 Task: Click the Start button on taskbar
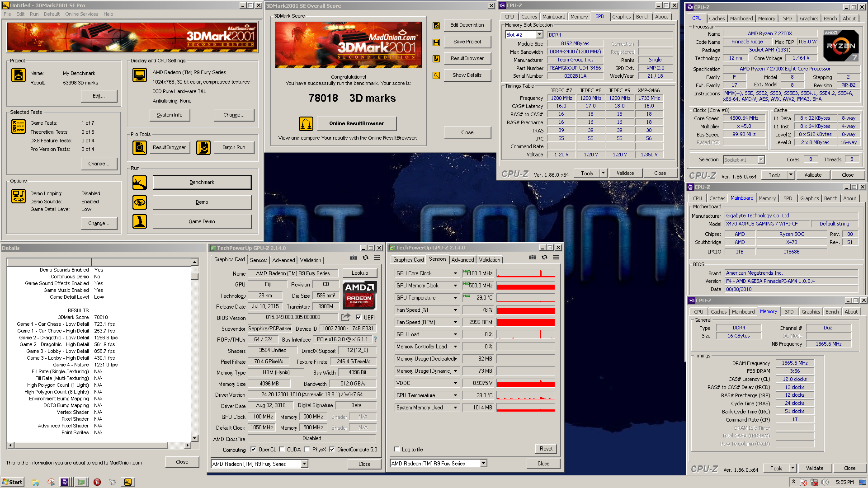tap(12, 482)
